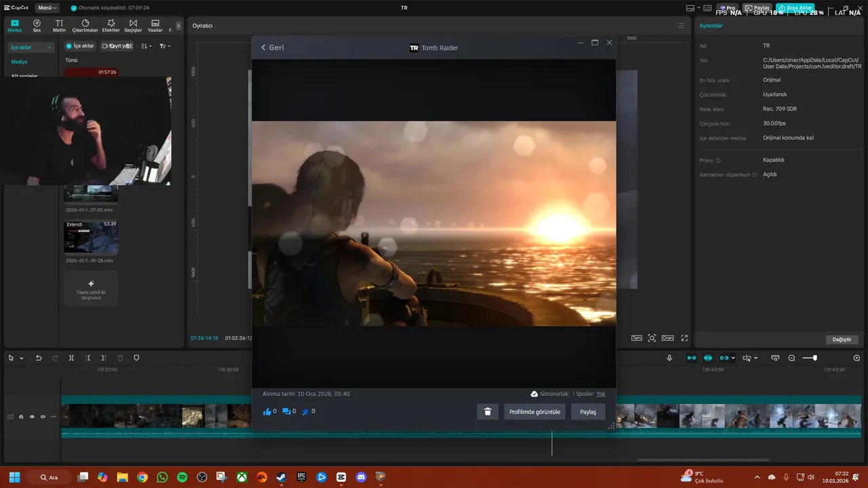Click the microphone voiceover icon
This screenshot has height=488, width=868.
point(669,358)
